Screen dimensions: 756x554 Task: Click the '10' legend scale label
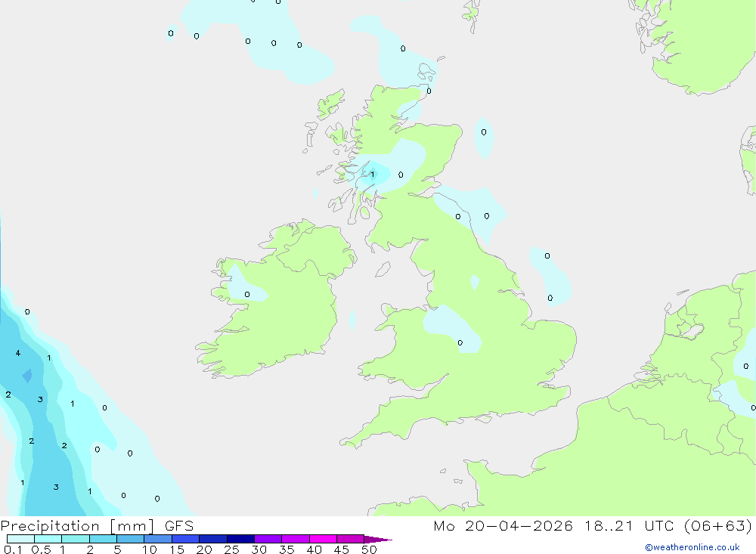coord(150,549)
